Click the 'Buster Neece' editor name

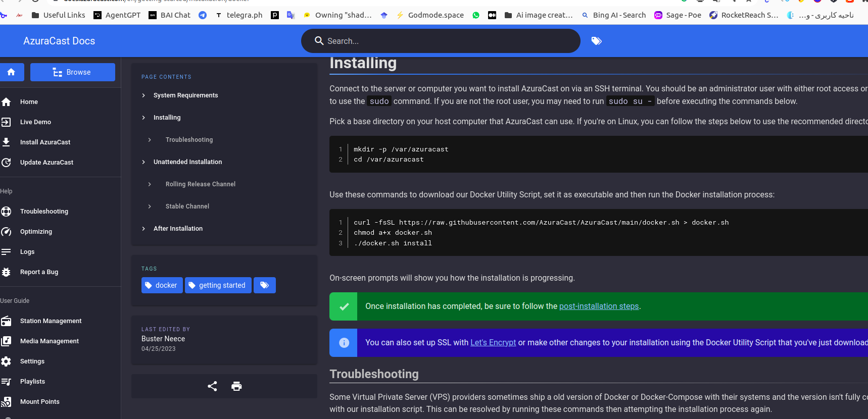(x=163, y=339)
